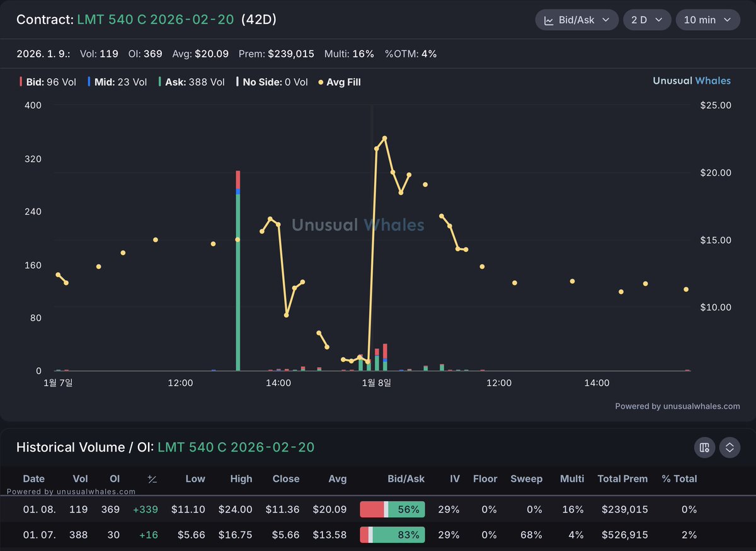This screenshot has width=756, height=551.
Task: Open the 2 D range dropdown
Action: pos(646,20)
